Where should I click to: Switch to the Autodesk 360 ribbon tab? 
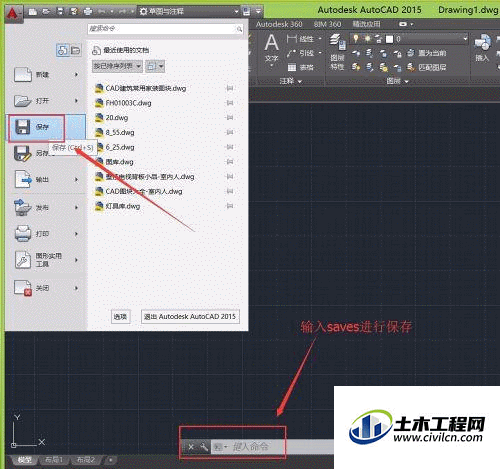point(279,24)
